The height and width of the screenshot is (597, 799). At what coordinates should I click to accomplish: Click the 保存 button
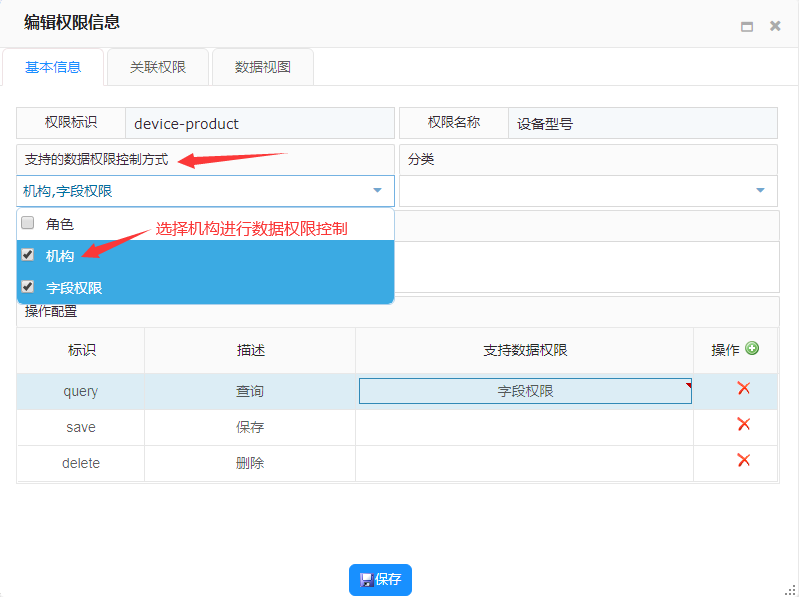coord(380,579)
